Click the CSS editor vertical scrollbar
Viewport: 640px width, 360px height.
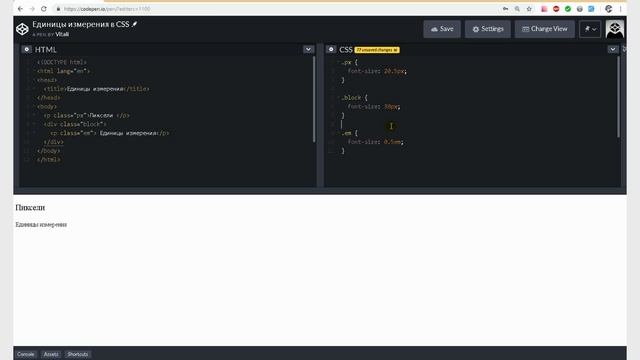(618, 97)
